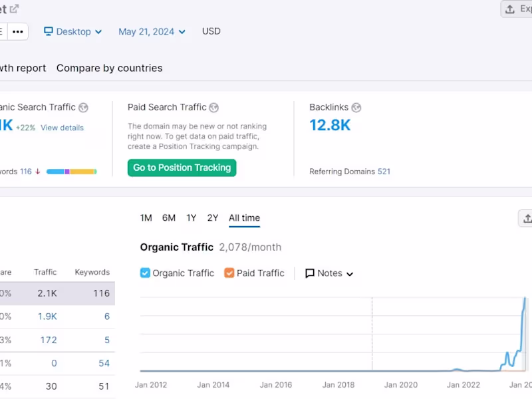
Task: Click the Go to Position Tracking button
Action: coord(182,168)
